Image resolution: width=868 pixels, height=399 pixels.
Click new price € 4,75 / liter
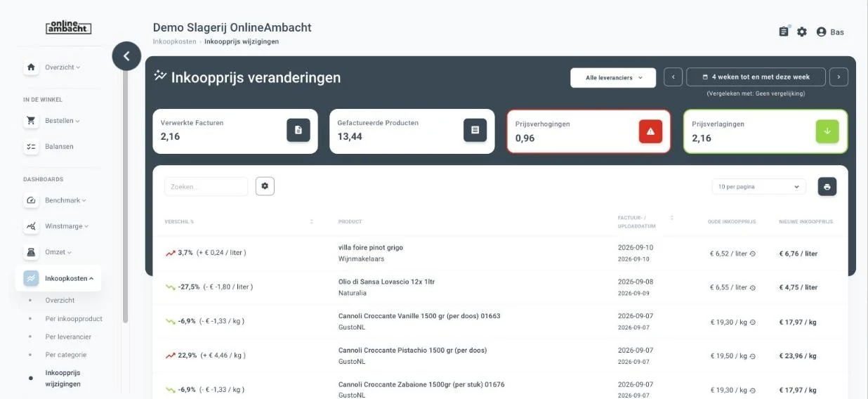(798, 287)
